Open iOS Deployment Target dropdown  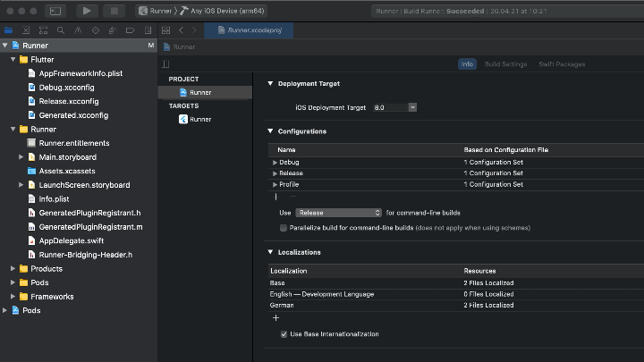click(394, 107)
